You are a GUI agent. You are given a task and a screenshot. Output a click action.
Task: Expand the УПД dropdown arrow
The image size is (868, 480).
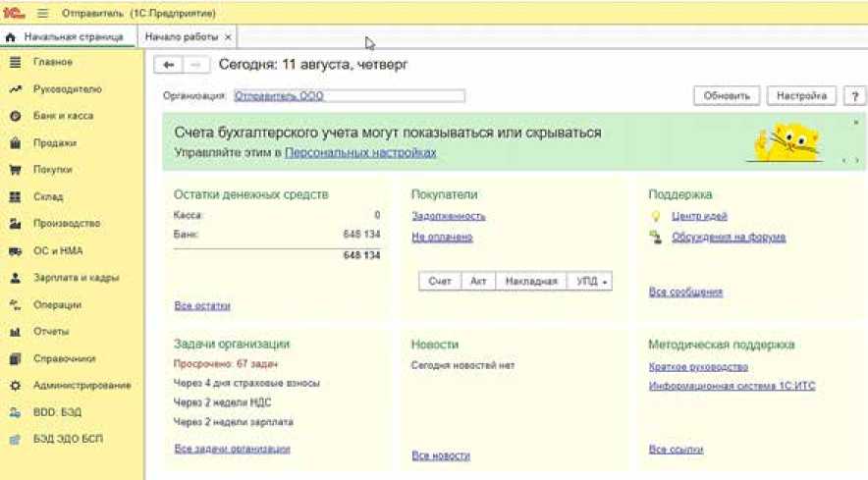[x=605, y=282]
